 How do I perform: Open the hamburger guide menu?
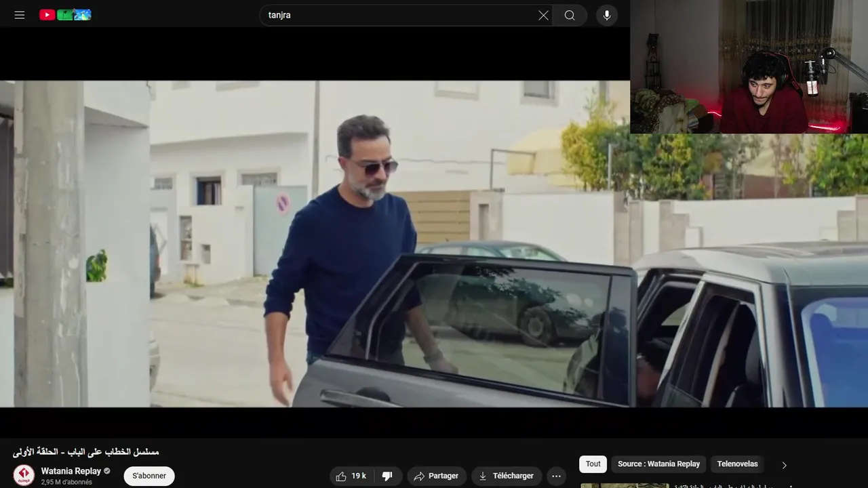click(x=20, y=15)
